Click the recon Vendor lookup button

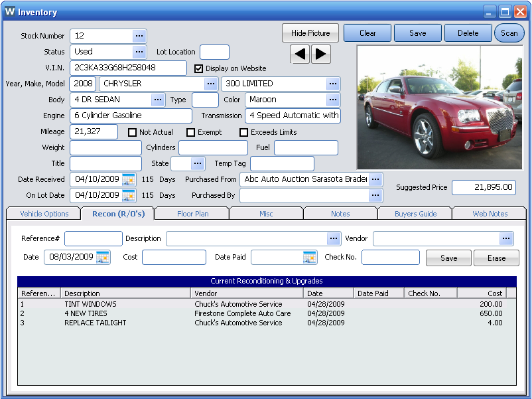pyautogui.click(x=507, y=238)
